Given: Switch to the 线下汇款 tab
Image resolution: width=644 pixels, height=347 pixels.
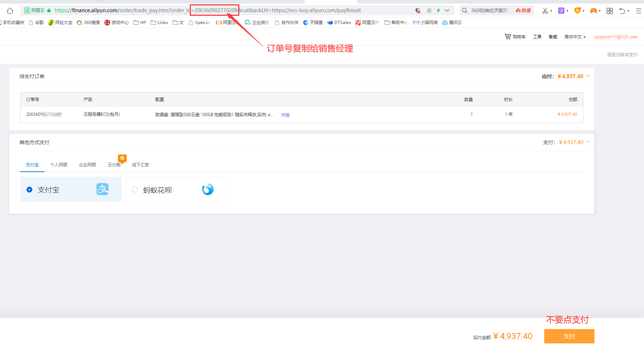Looking at the screenshot, I should tap(141, 165).
